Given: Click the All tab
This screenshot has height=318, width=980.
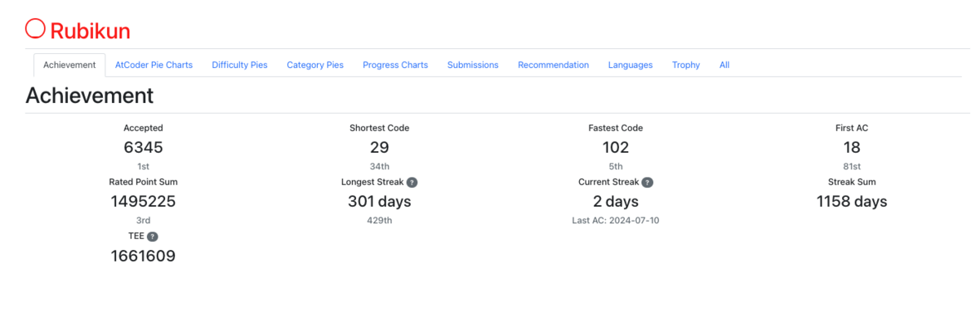Looking at the screenshot, I should 724,65.
